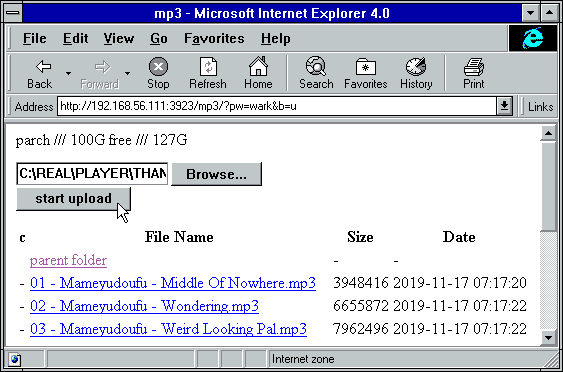
Task: Click the vertical scrollbar thumb
Action: (548, 187)
